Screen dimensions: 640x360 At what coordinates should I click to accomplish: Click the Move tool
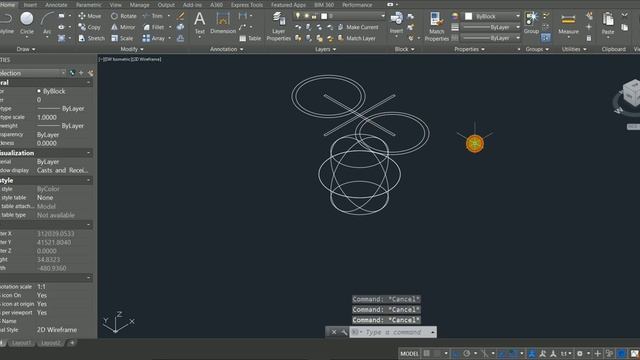(89, 16)
